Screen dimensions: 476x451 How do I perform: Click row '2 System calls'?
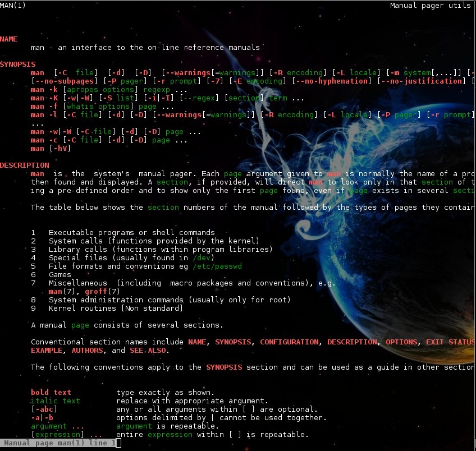coord(145,241)
